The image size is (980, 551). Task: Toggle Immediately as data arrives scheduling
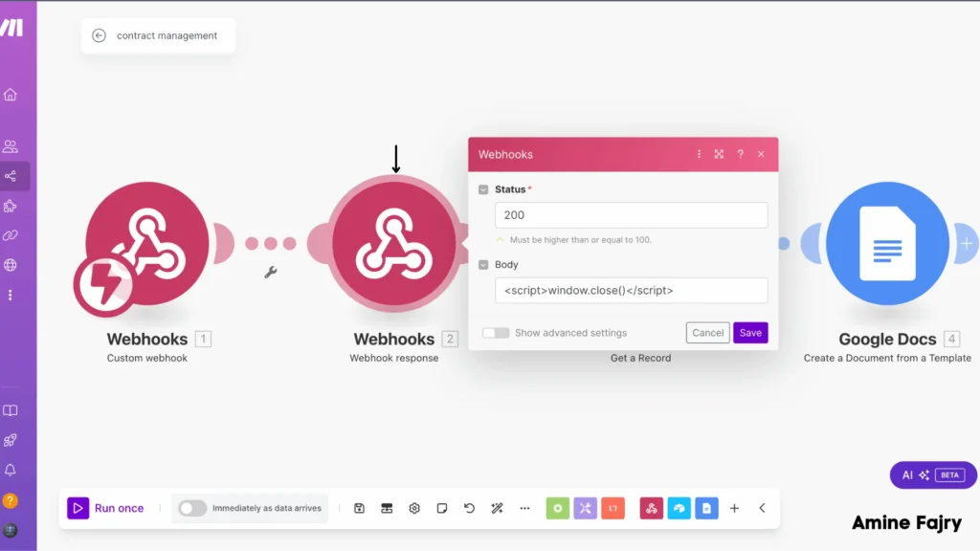pyautogui.click(x=191, y=508)
